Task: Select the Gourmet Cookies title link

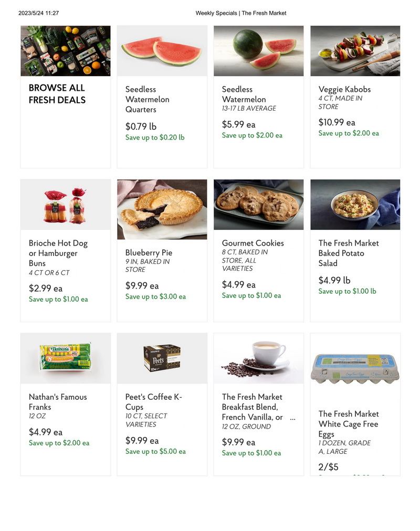Action: 253,243
